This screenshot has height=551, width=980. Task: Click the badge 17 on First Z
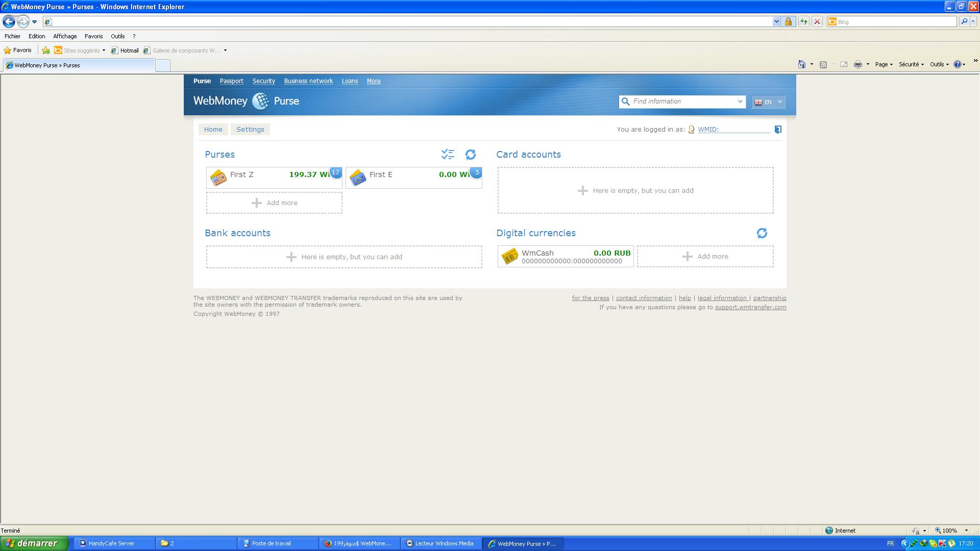click(x=335, y=172)
